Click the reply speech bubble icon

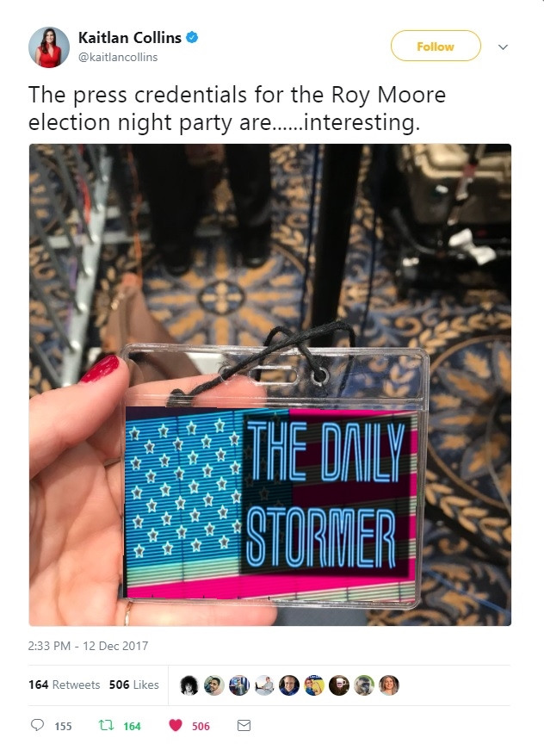point(37,725)
